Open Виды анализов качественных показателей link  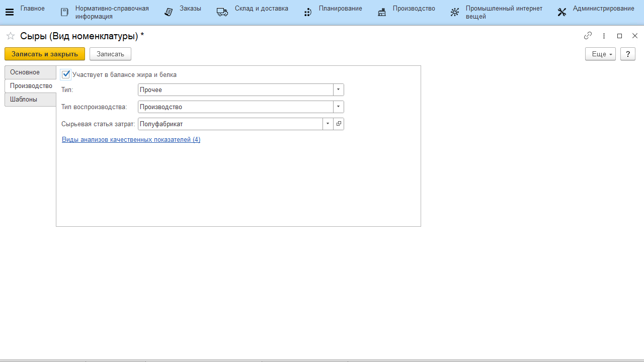click(131, 140)
